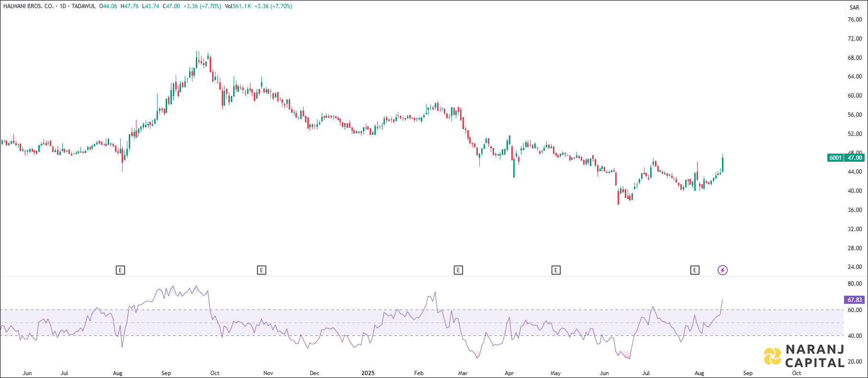Click the Dec label on time axis
Screen dimensions: 868x378
315,373
